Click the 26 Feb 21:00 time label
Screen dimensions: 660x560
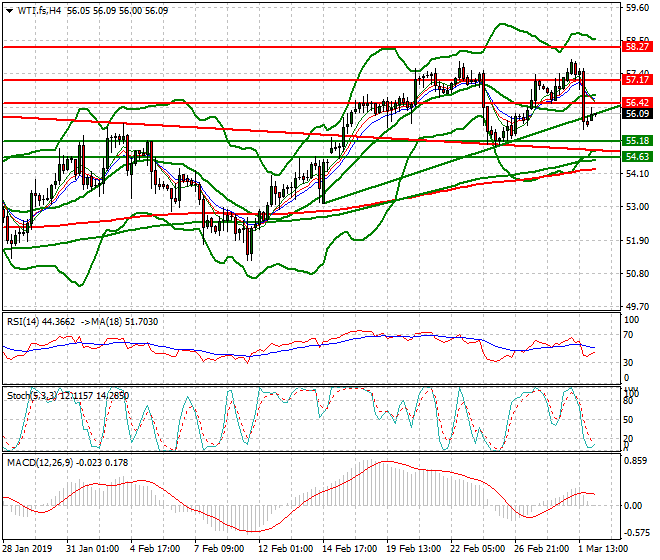pyautogui.click(x=542, y=549)
